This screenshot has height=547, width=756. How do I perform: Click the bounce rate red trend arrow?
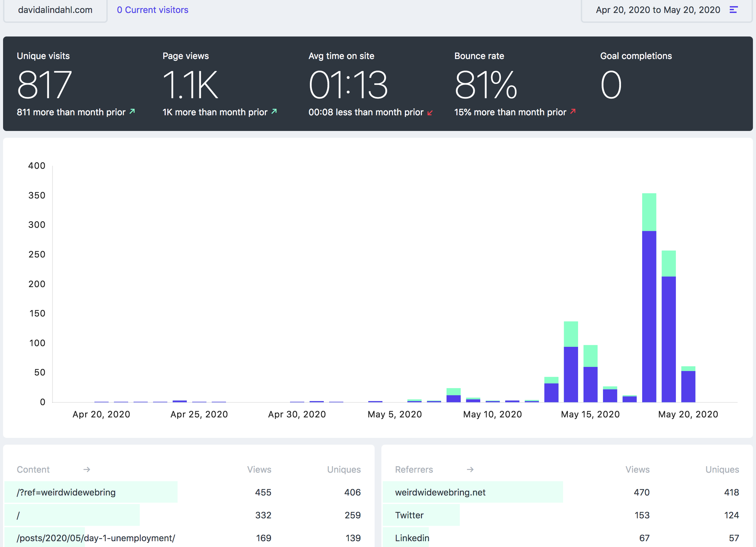pos(573,111)
